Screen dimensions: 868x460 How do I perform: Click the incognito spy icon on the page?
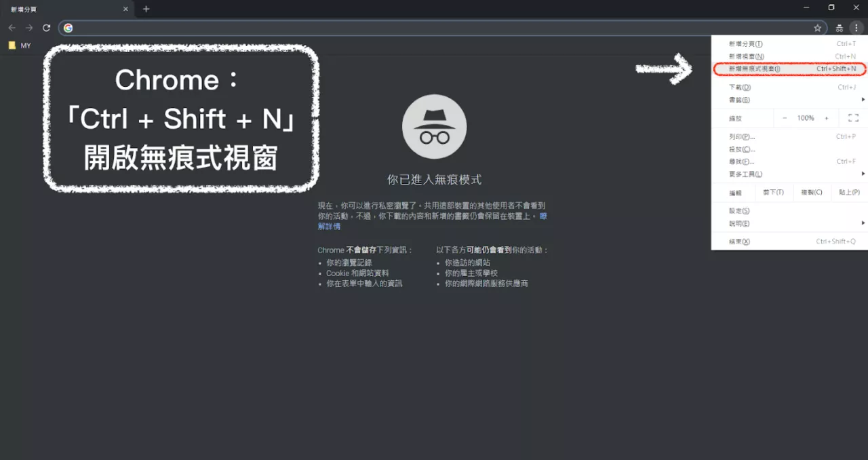[434, 126]
